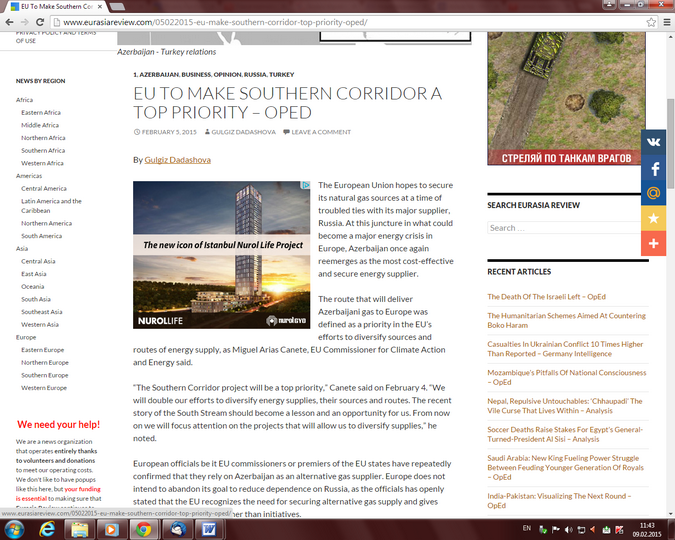Open Microsoft Word taskbar icon
Viewport: 675px width, 540px height.
pos(209,529)
